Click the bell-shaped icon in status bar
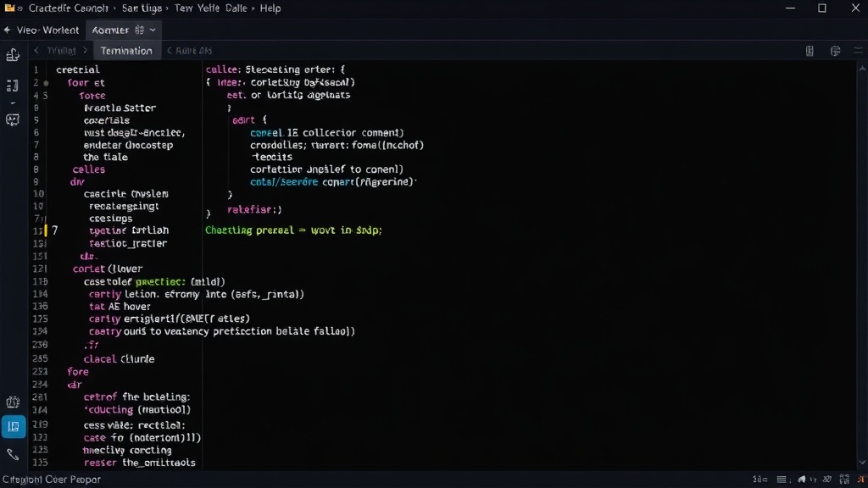Screen dimensions: 868x488 [x=802, y=480]
